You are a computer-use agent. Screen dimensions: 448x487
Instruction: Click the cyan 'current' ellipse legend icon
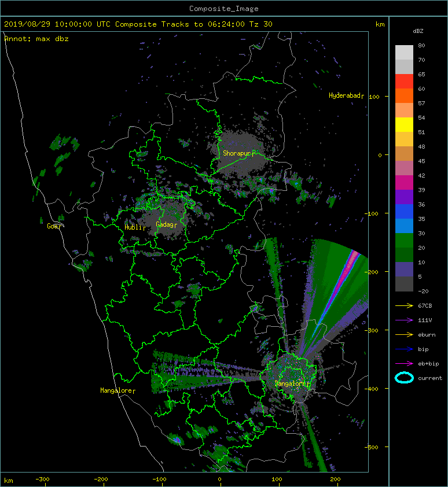404,378
